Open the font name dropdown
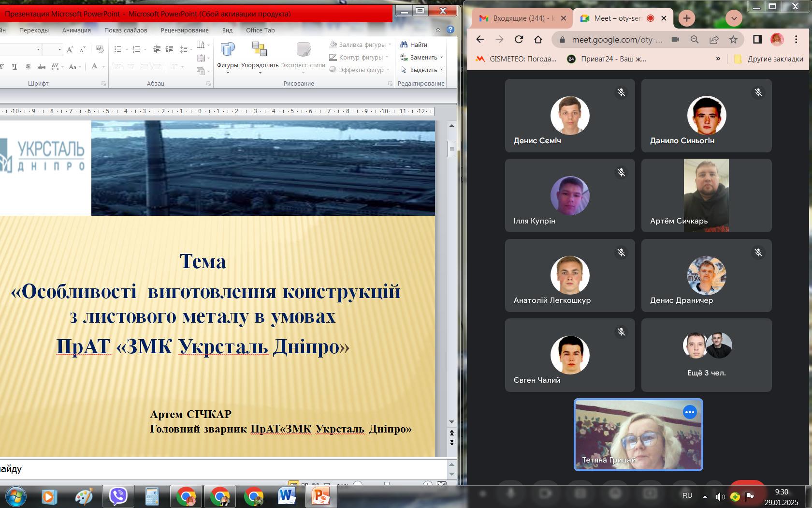812x508 pixels. point(38,49)
